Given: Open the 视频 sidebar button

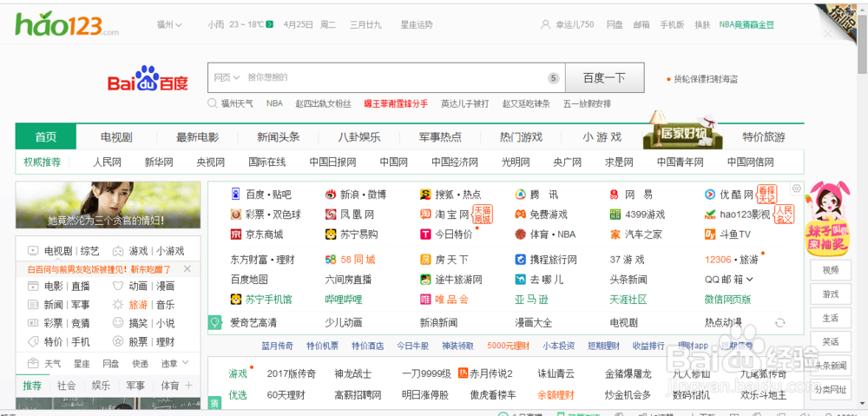Looking at the screenshot, I should 831,270.
